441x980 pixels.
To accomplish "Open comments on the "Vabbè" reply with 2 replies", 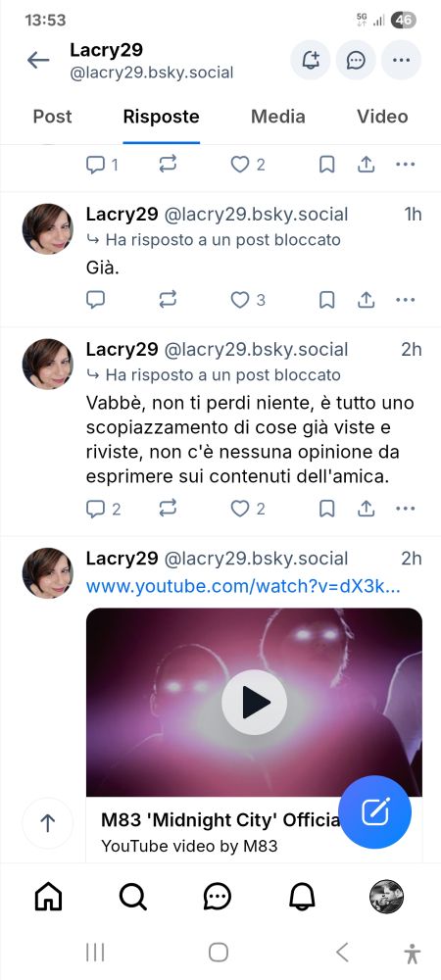I will click(103, 509).
